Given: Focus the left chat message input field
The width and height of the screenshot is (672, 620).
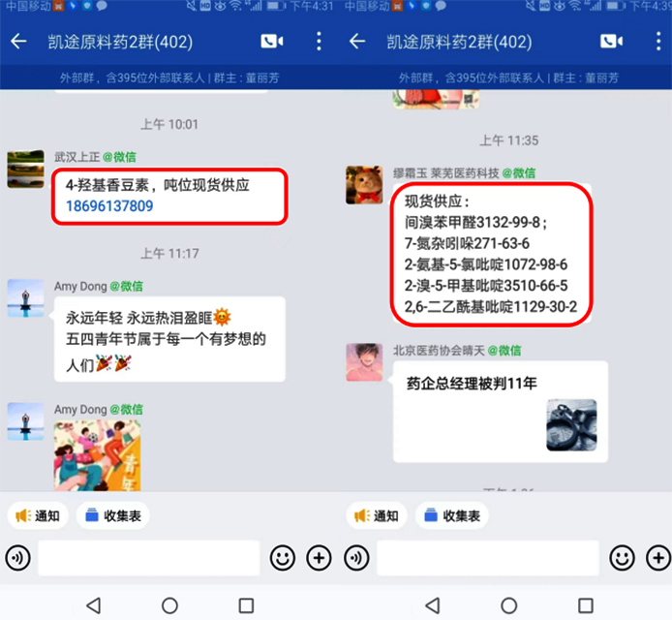Looking at the screenshot, I should coord(149,558).
